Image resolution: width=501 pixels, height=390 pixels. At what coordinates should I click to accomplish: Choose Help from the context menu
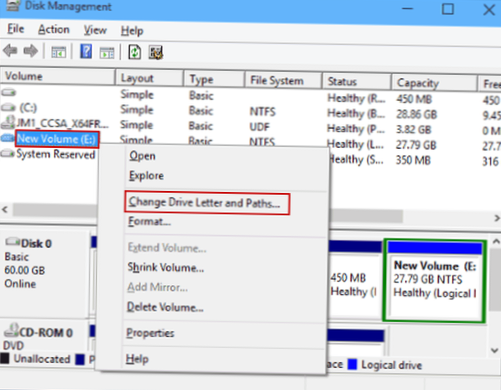(x=137, y=359)
